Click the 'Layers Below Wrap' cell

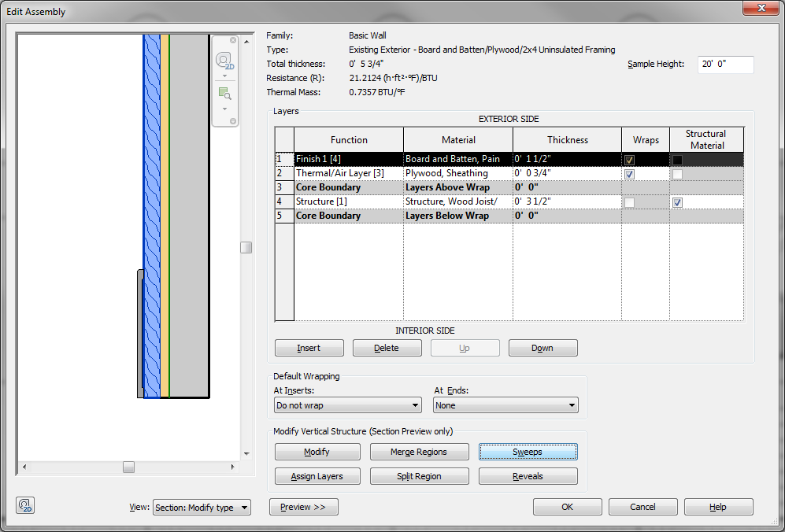coord(458,216)
